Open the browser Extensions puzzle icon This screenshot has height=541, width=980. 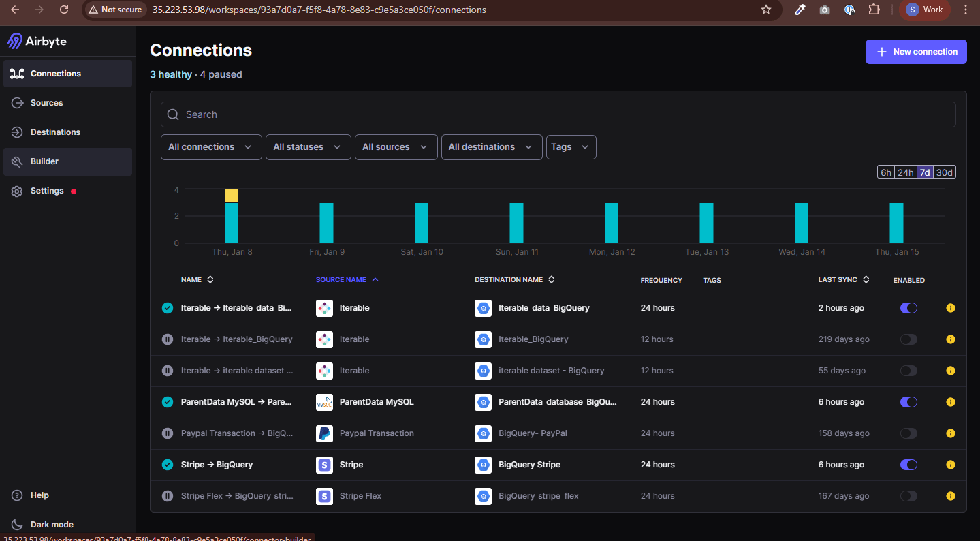tap(874, 10)
